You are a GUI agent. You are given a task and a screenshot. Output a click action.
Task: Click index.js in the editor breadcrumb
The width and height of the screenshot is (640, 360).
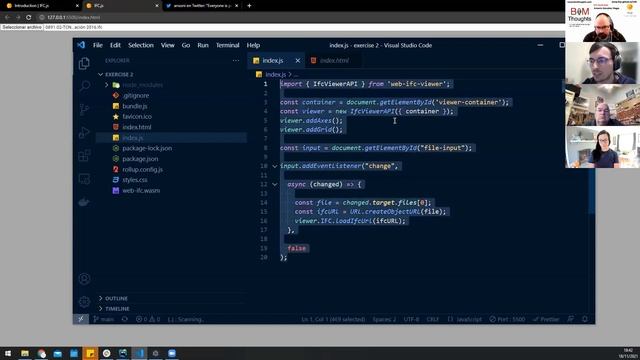(276, 74)
